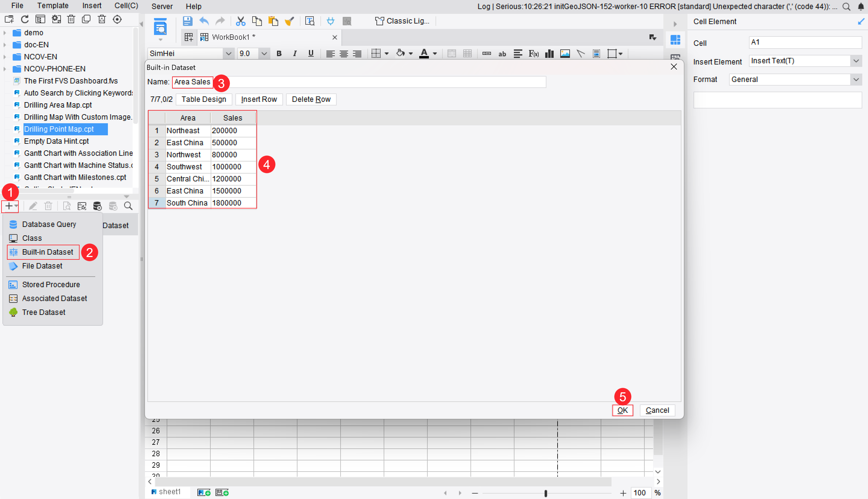Click the Cell Element panel icon
Image resolution: width=868 pixels, height=499 pixels.
coord(675,40)
